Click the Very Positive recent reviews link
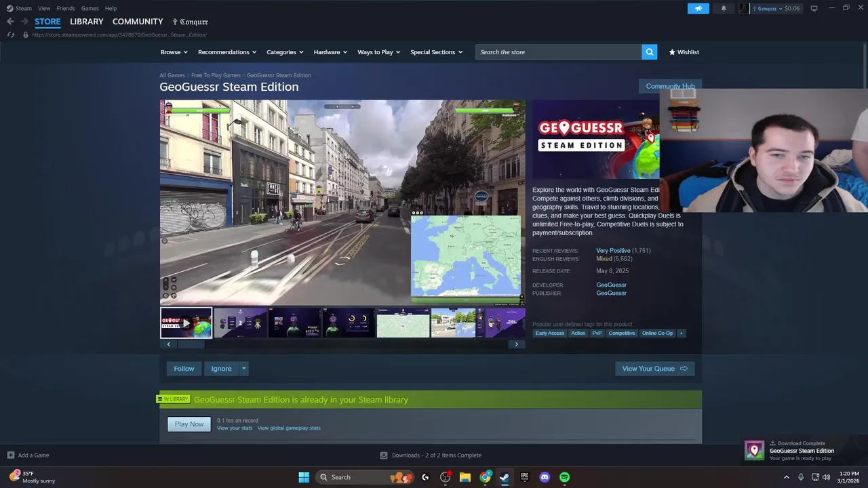 pos(613,251)
